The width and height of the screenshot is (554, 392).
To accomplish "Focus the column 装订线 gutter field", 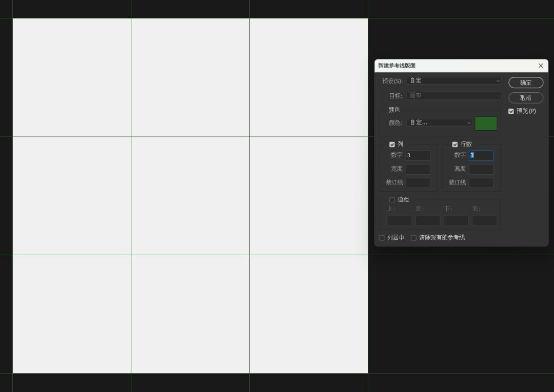I will 418,183.
